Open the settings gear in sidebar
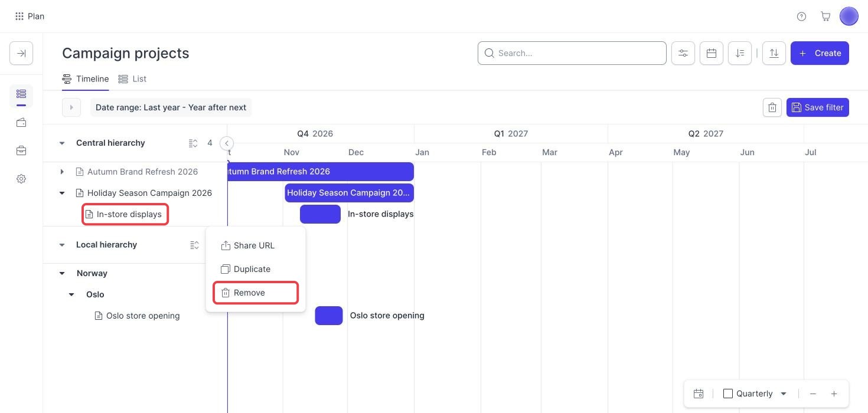The width and height of the screenshot is (868, 413). click(x=21, y=179)
